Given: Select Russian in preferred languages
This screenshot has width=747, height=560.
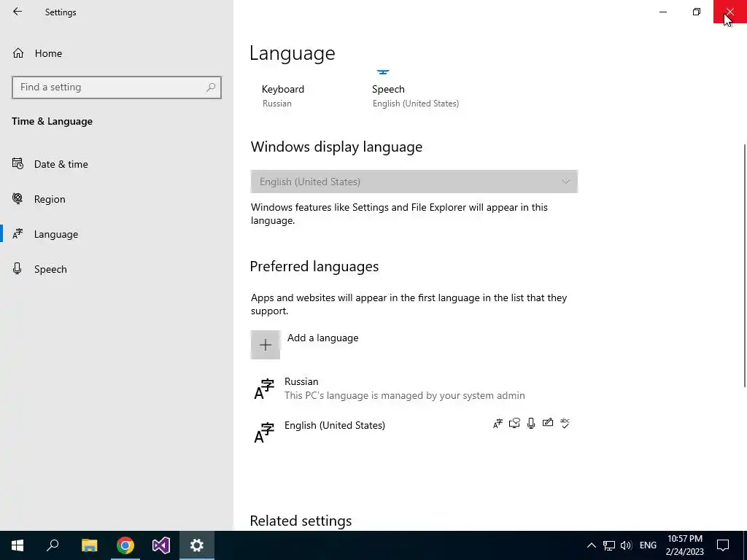Looking at the screenshot, I should [x=414, y=389].
